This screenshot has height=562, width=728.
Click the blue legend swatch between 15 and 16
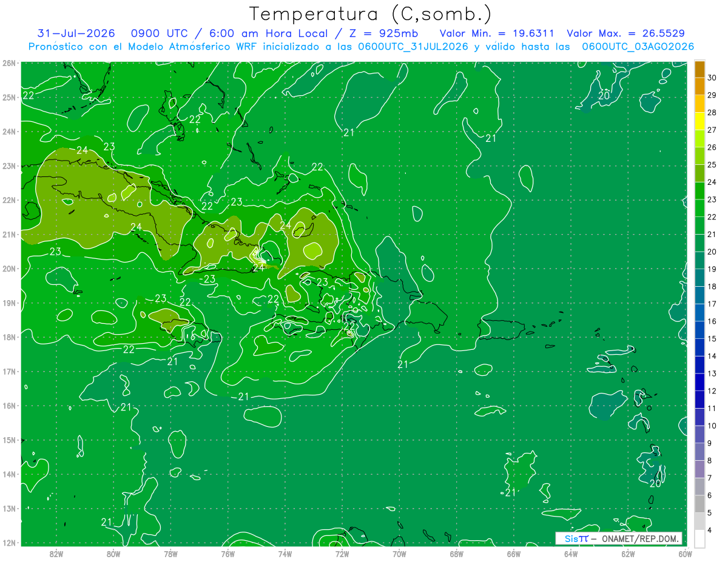(699, 330)
